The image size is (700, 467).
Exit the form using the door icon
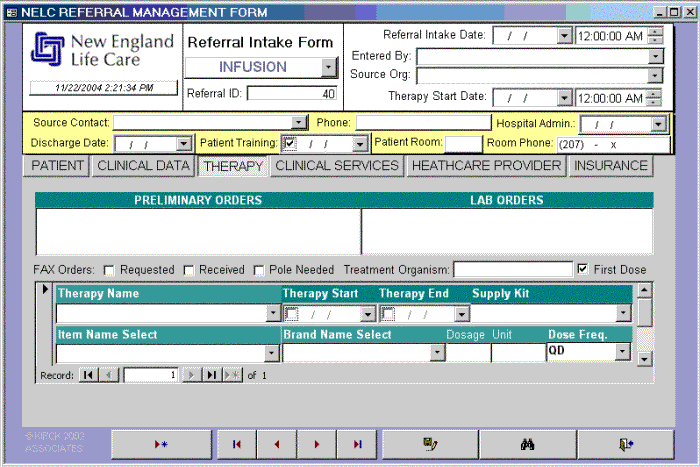tap(626, 444)
